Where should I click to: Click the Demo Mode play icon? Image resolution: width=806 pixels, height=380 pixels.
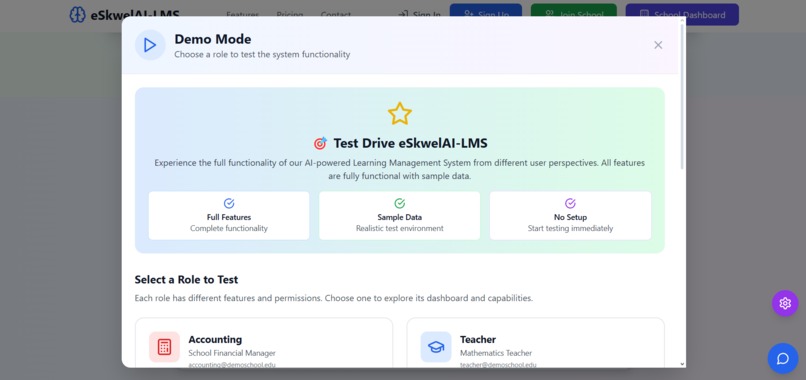150,45
